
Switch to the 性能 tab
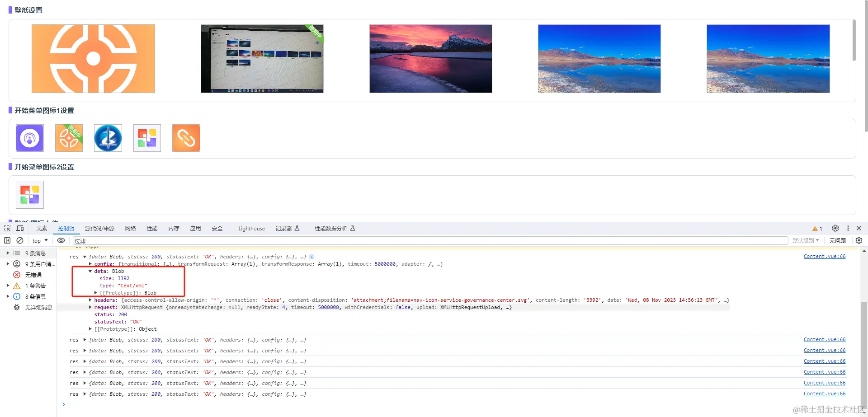[152, 229]
